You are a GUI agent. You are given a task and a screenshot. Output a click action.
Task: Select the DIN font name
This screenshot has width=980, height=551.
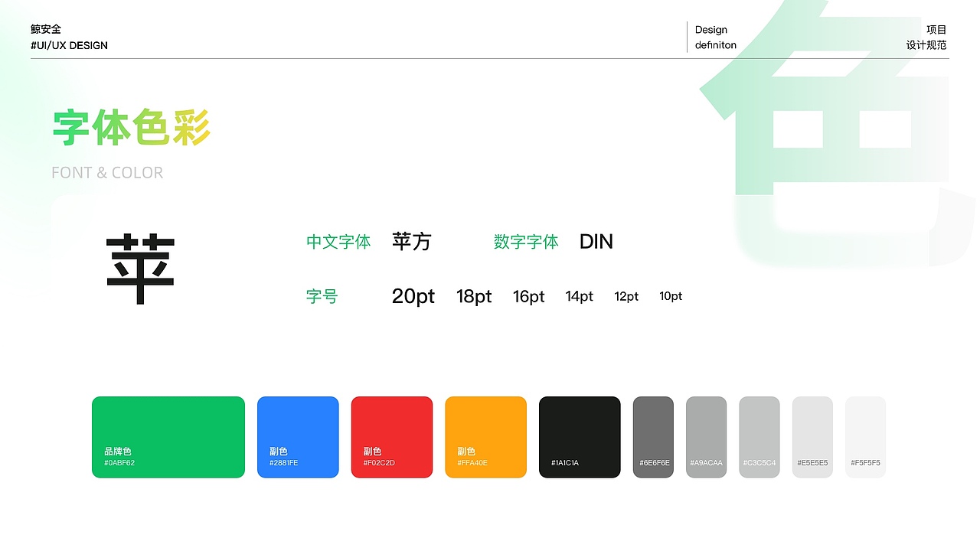point(596,242)
